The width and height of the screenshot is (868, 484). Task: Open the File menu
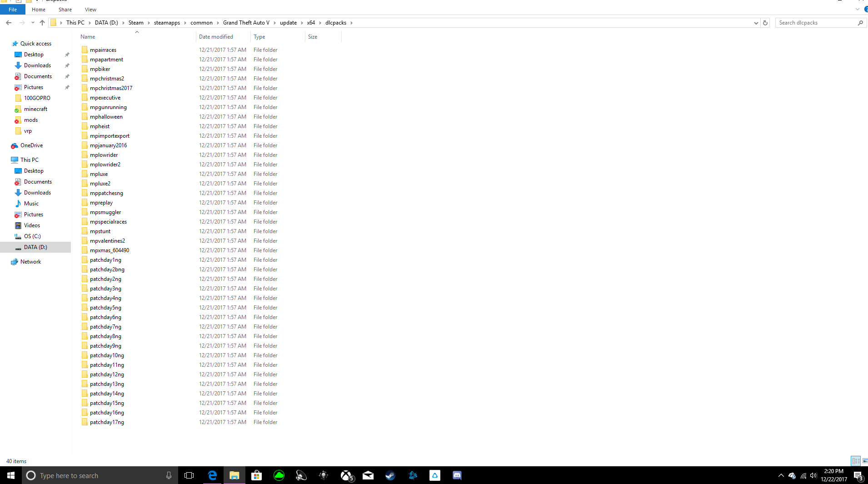[x=13, y=10]
